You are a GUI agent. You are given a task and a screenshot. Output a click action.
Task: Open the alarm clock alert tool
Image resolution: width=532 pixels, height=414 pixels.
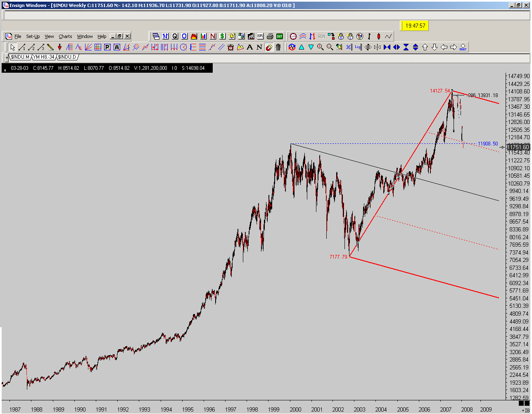coord(231,47)
